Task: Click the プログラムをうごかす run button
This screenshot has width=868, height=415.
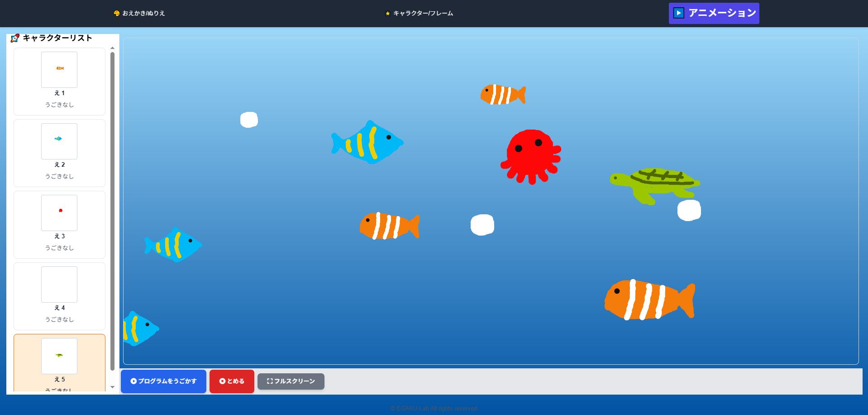Action: click(163, 381)
